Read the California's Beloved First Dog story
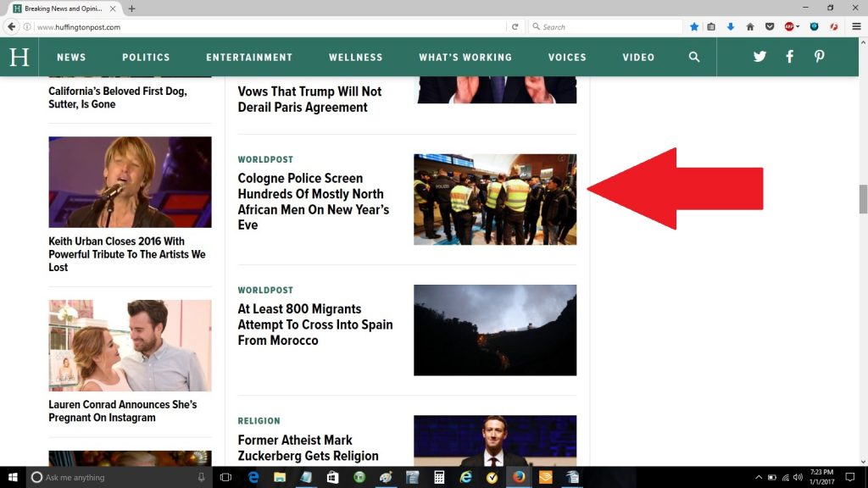Viewport: 868px width, 488px height. pyautogui.click(x=117, y=97)
